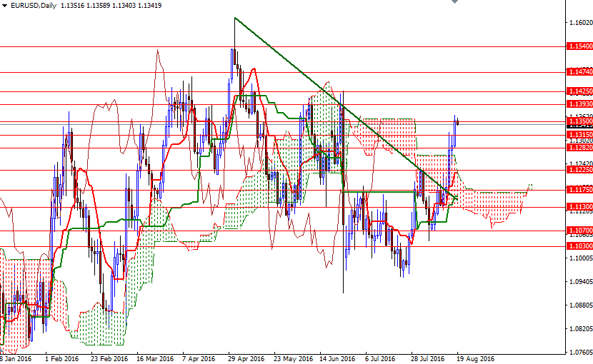Click the OHLC high value 1.13589
This screenshot has width=593, height=364.
(99, 6)
